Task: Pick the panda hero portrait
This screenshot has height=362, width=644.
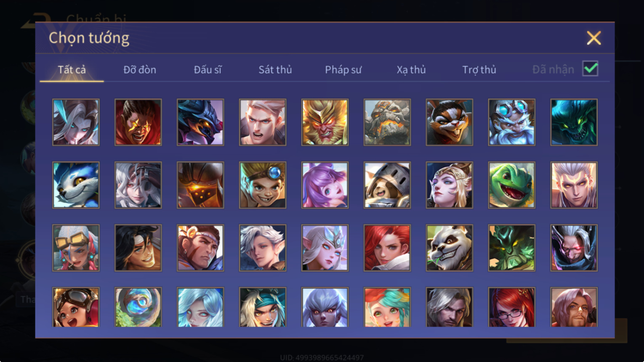Action: [449, 248]
